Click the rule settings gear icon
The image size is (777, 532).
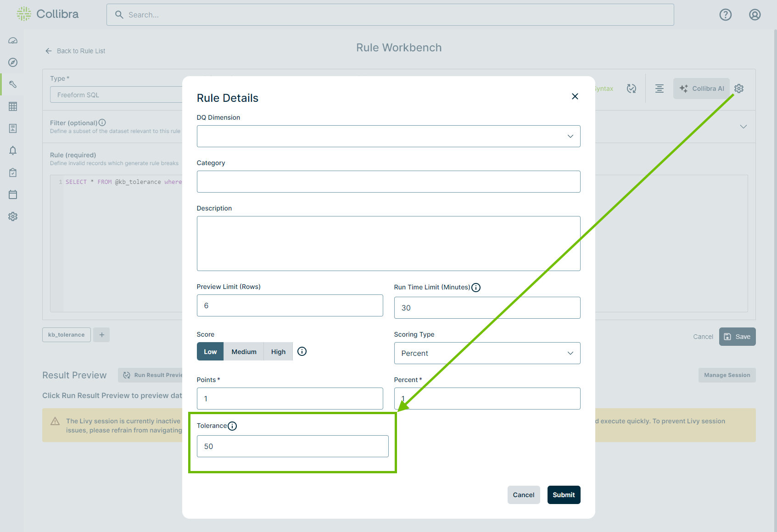739,89
